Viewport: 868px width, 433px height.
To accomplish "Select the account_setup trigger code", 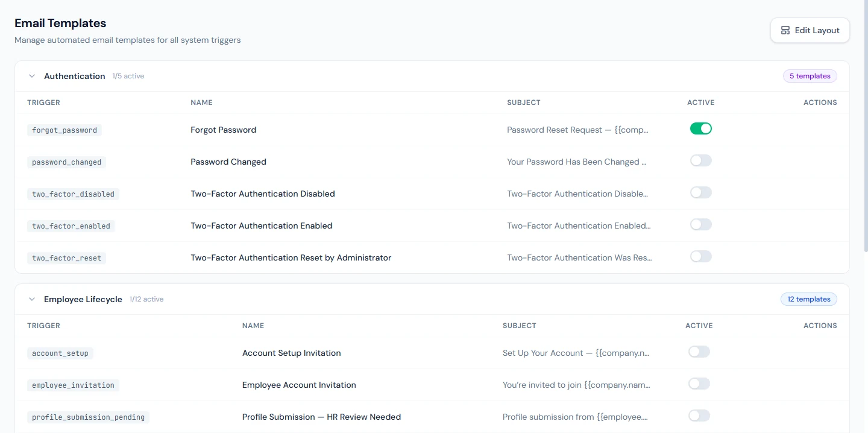I will point(60,353).
